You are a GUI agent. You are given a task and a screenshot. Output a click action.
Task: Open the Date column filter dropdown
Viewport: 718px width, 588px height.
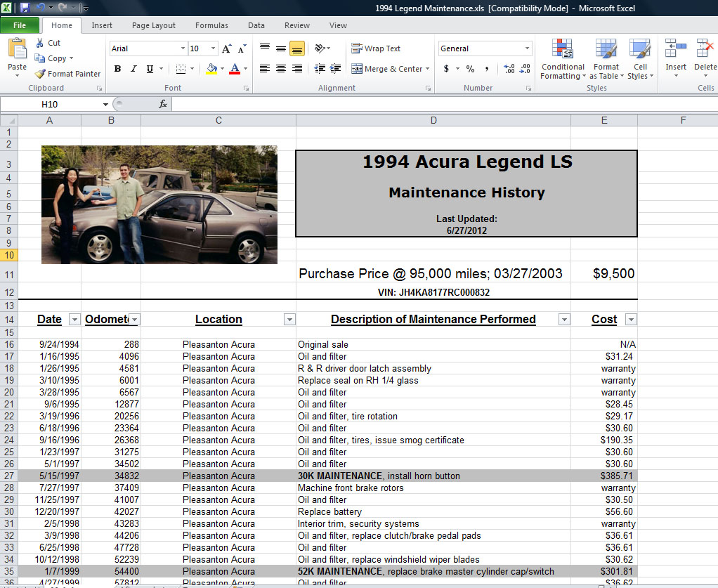pos(74,320)
